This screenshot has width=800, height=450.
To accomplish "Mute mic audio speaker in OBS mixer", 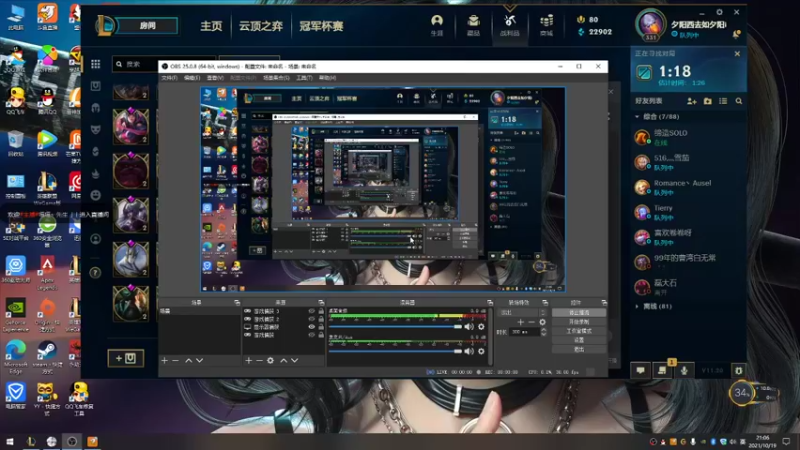I will (x=469, y=351).
